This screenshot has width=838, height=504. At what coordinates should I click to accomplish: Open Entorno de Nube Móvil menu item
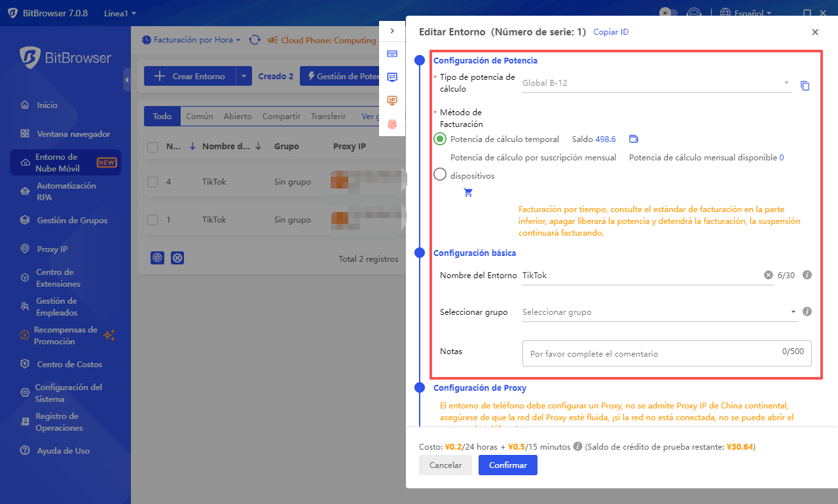pyautogui.click(x=65, y=163)
